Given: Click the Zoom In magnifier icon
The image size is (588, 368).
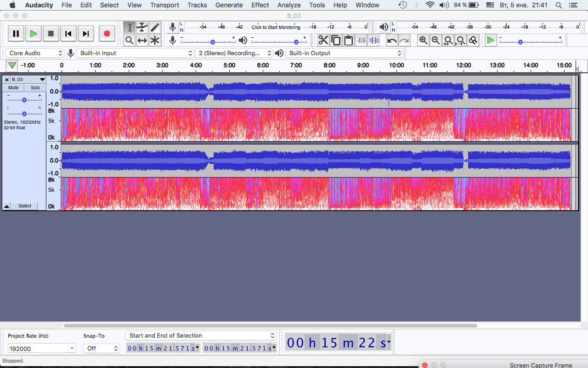Looking at the screenshot, I should [x=423, y=40].
